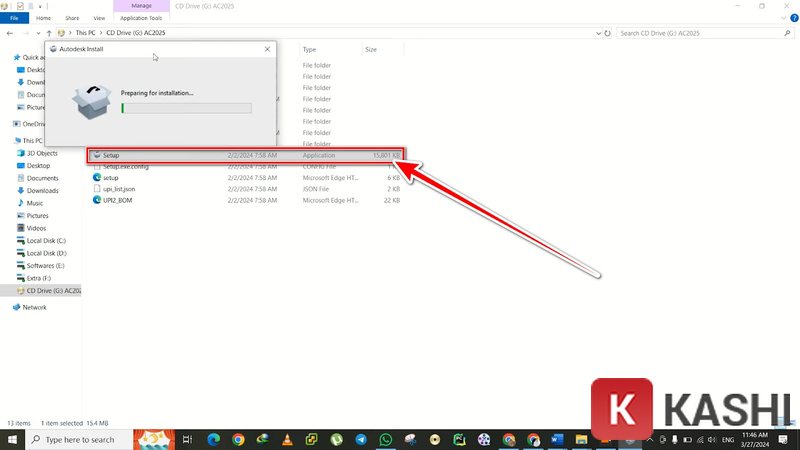Sort by the Size column header
Image resolution: width=800 pixels, height=450 pixels.
pos(371,49)
